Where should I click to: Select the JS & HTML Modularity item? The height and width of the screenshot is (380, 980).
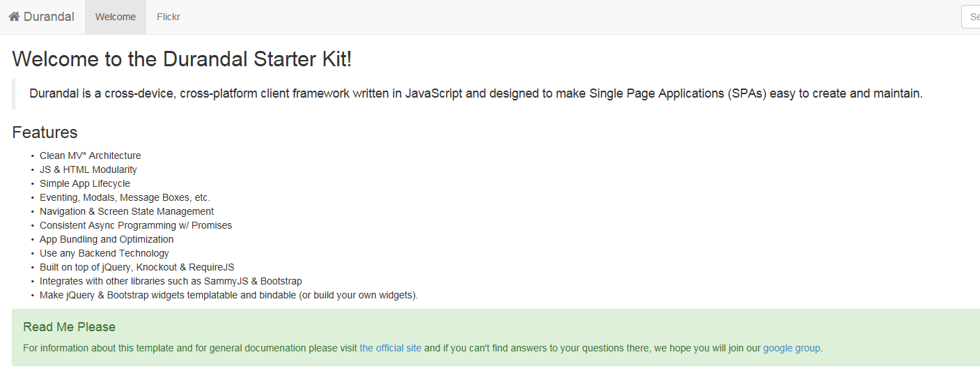pos(88,169)
